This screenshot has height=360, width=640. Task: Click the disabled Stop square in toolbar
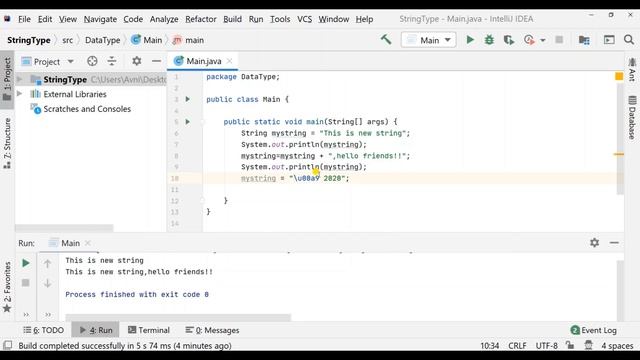(559, 40)
